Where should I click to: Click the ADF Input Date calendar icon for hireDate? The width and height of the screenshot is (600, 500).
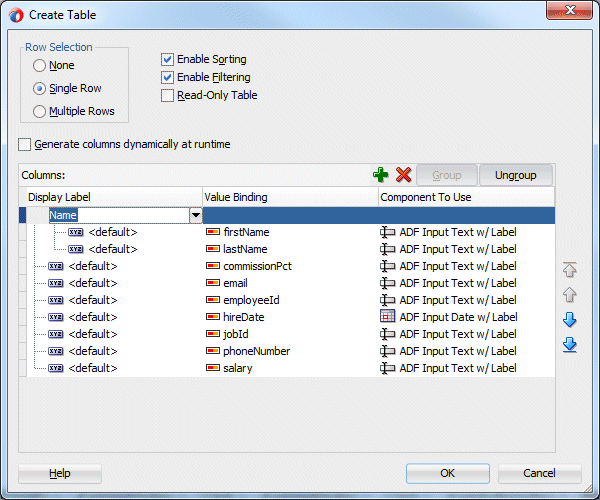[x=387, y=316]
